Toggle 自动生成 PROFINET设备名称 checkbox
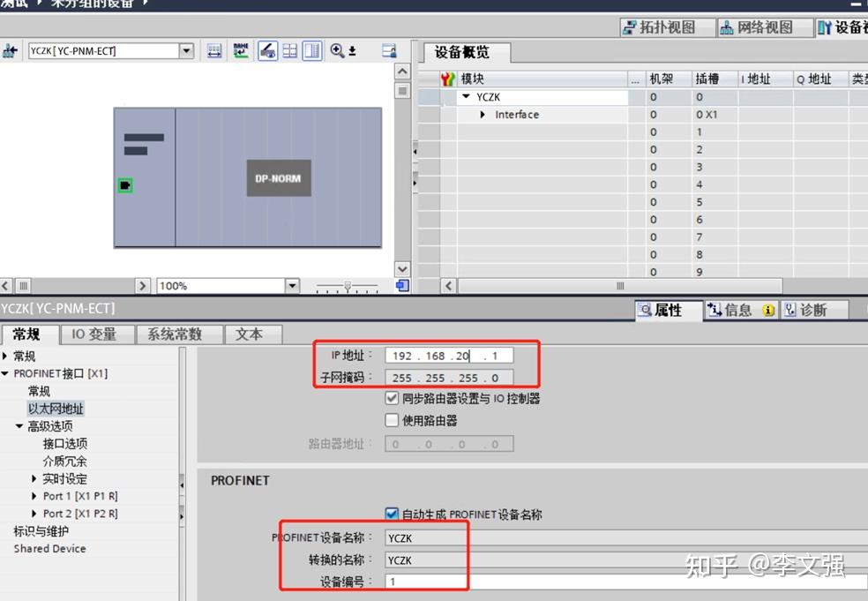 [x=392, y=514]
